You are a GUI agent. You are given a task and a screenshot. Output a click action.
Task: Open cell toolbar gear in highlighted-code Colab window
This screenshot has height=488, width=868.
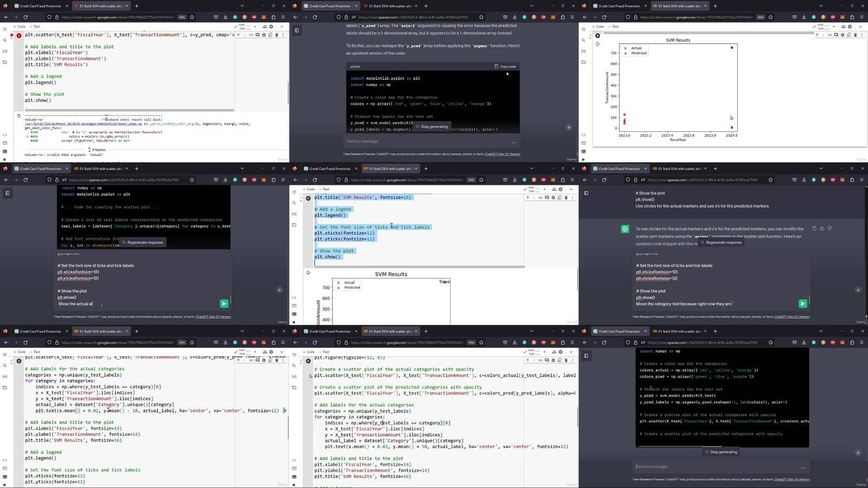[553, 198]
